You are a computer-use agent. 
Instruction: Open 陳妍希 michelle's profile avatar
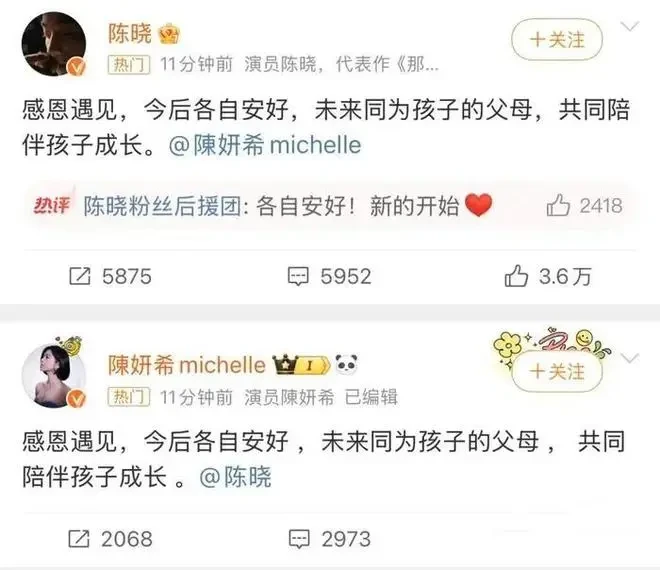point(53,376)
